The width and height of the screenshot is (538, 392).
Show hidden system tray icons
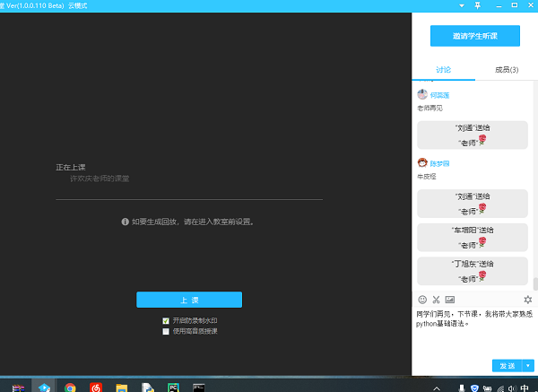(437, 387)
